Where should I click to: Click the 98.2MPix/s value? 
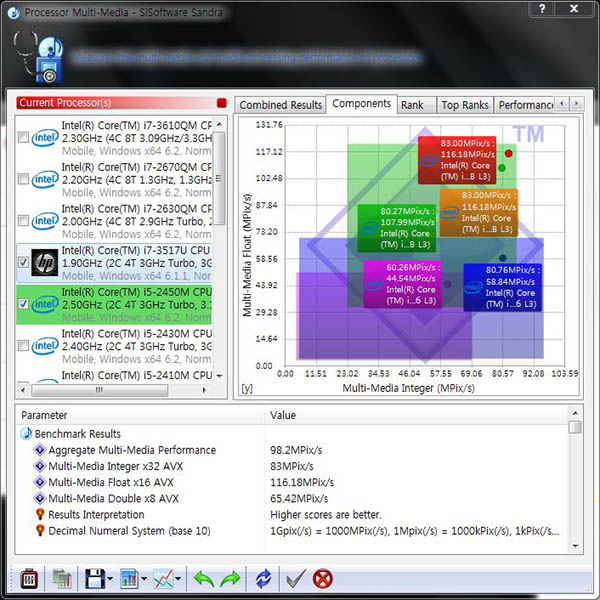click(x=296, y=450)
